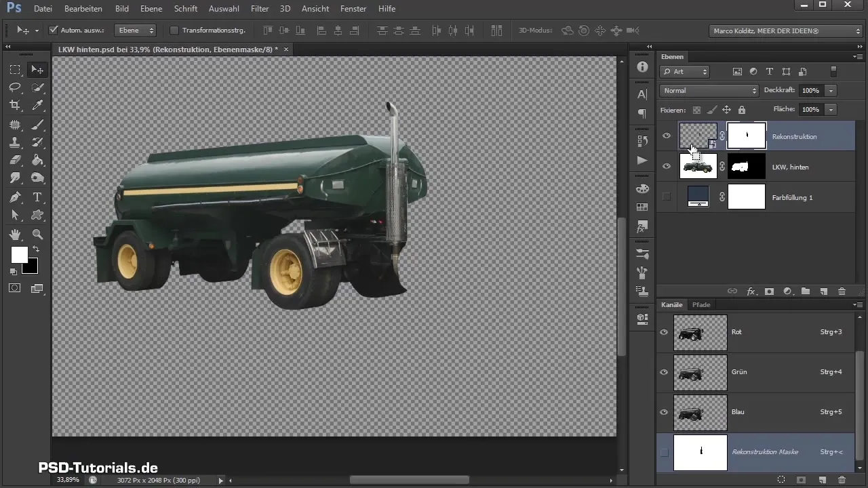Click the foreground color swatch

coord(19,255)
